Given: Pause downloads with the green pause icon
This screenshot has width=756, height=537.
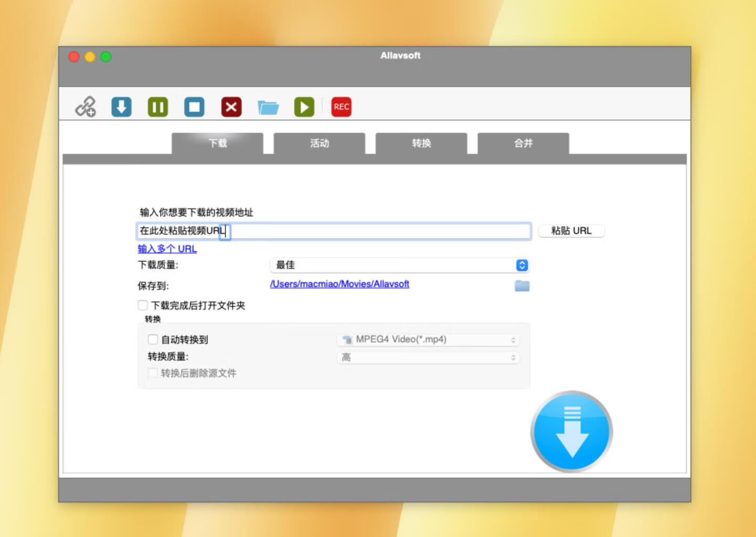Looking at the screenshot, I should (x=158, y=107).
